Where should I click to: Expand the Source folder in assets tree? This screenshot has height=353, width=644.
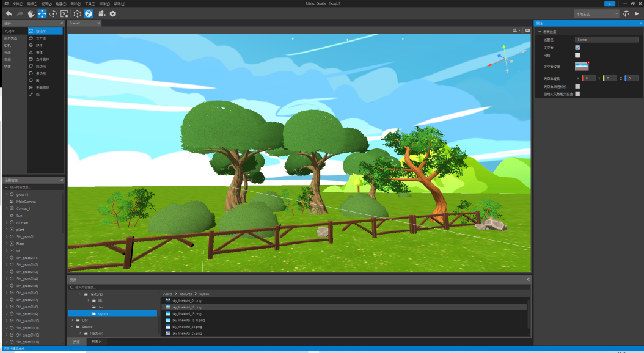(x=73, y=327)
